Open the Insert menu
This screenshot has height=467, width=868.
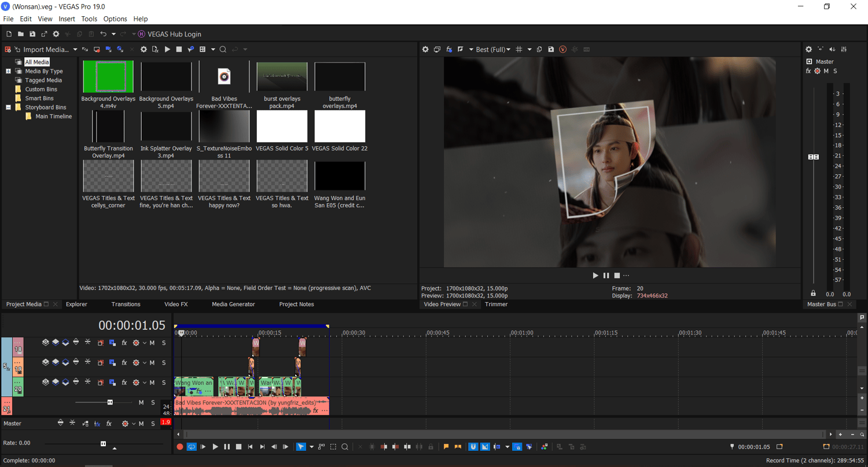coord(67,19)
